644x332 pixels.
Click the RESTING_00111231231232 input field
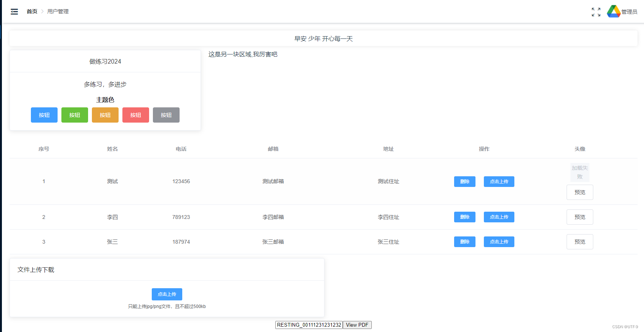click(309, 325)
